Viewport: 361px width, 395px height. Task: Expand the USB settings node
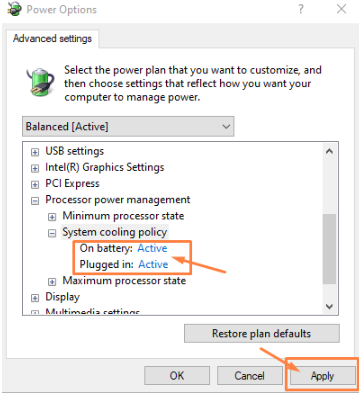35,152
